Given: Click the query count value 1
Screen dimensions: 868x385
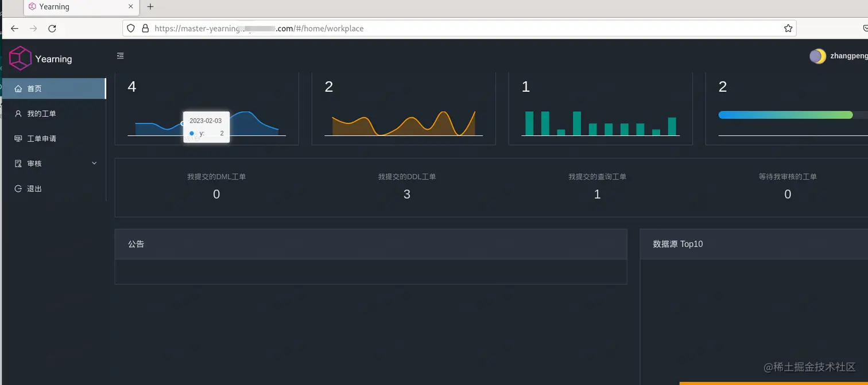Looking at the screenshot, I should click(x=598, y=195).
